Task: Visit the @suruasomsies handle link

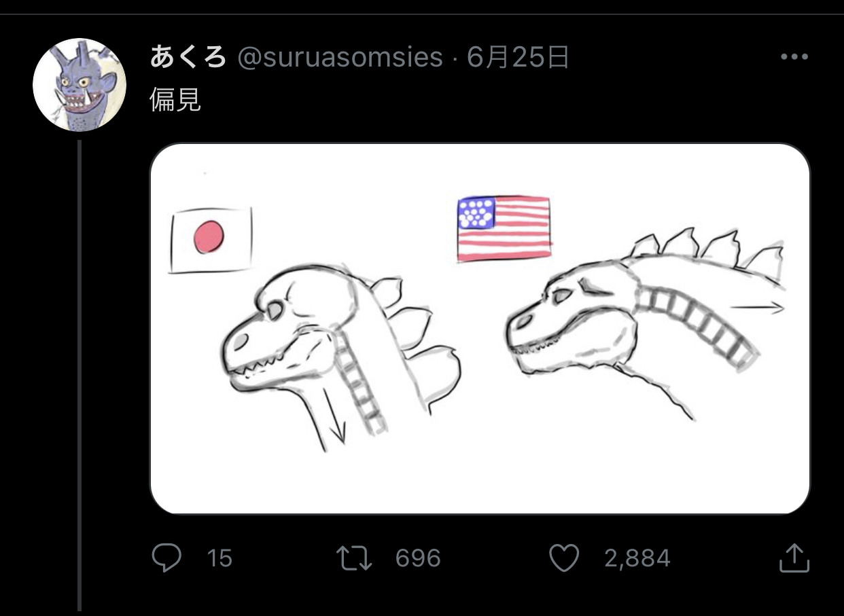Action: (340, 58)
